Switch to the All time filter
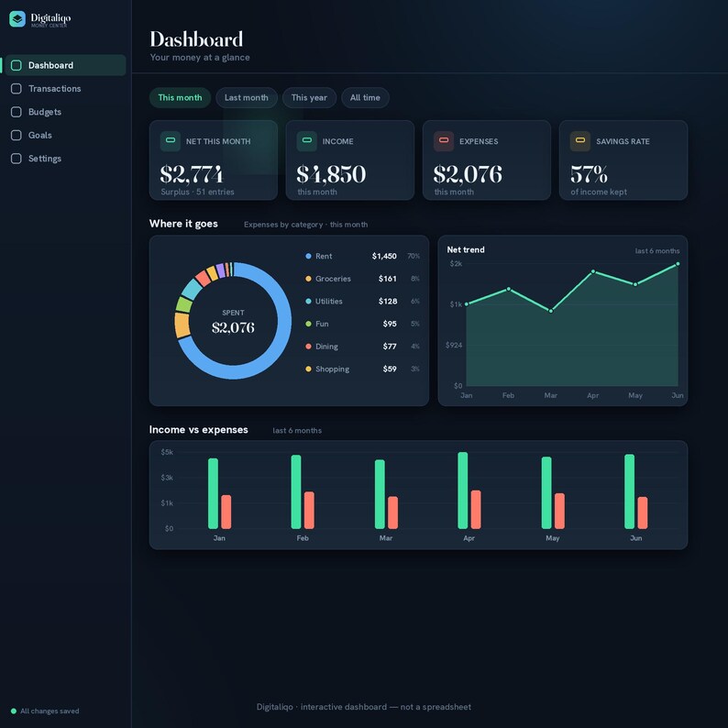The image size is (728, 728). 366,97
